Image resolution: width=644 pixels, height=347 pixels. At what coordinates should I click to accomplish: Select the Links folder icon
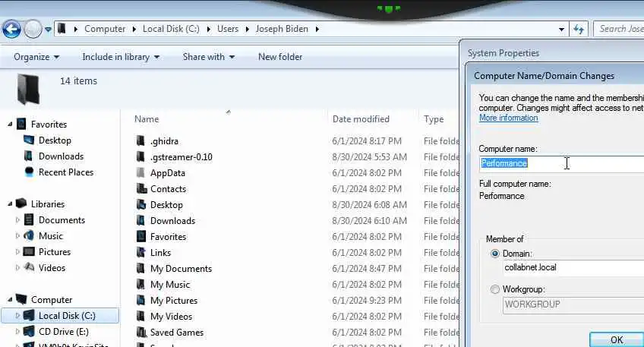pyautogui.click(x=141, y=253)
